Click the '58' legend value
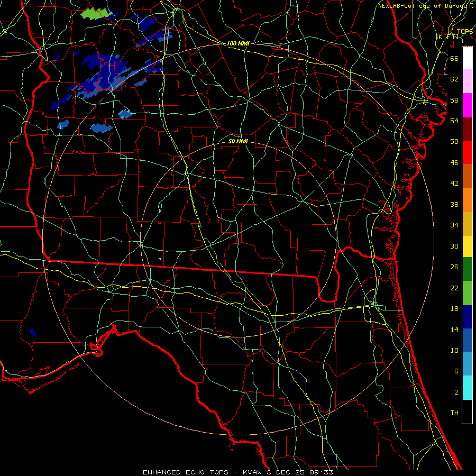Screen dimensions: 476x476 pos(454,100)
